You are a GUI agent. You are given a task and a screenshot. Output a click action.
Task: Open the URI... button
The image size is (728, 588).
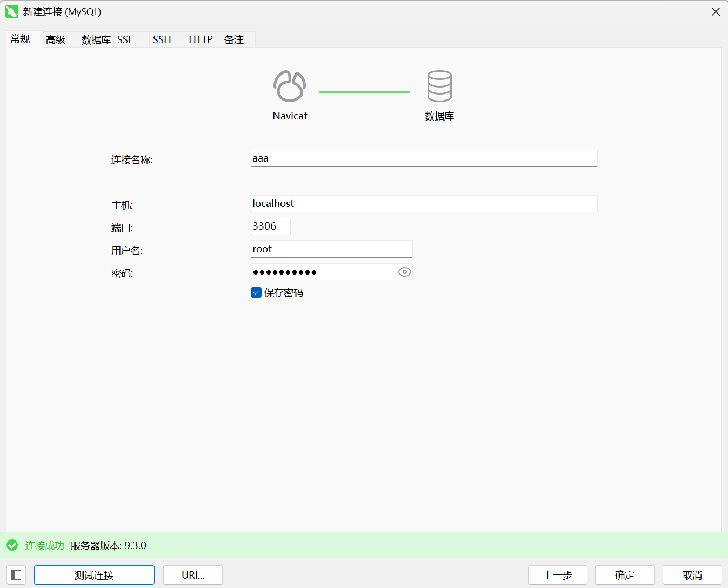(193, 575)
